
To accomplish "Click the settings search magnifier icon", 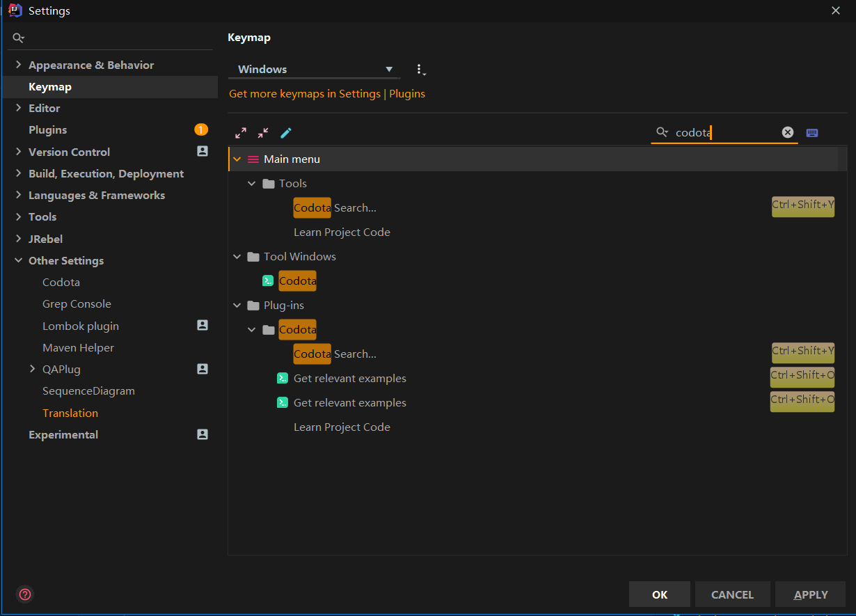I will pos(19,38).
